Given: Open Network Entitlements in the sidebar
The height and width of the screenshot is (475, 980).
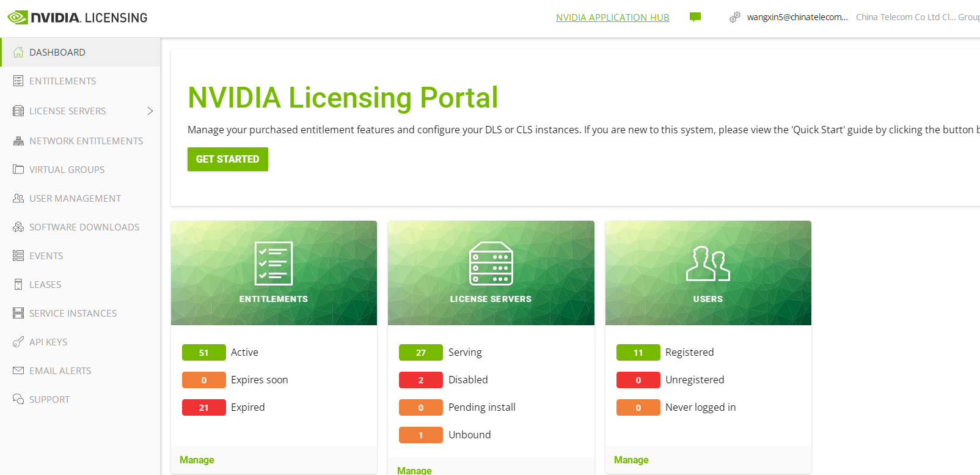Looking at the screenshot, I should click(x=86, y=141).
